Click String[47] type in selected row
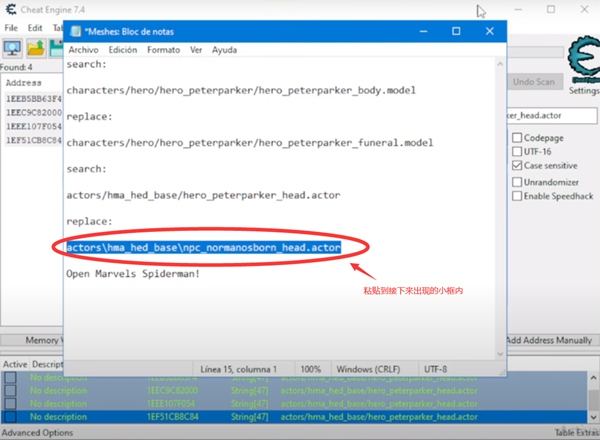600x440 pixels. [249, 417]
